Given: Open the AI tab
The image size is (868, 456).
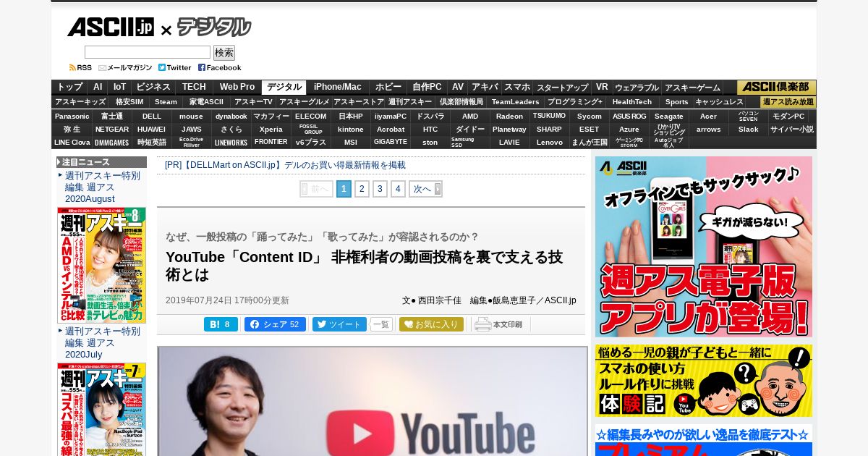Looking at the screenshot, I should click(98, 87).
